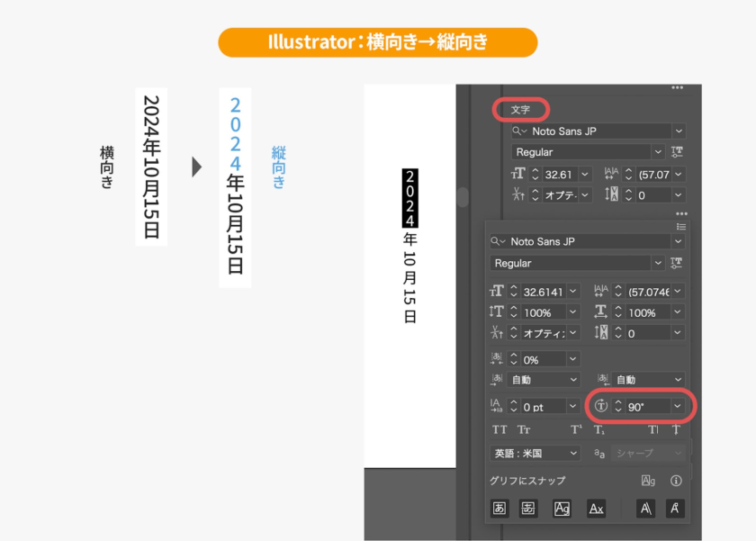Open the floating character panel's flyout menu
The height and width of the screenshot is (541, 756).
click(680, 227)
